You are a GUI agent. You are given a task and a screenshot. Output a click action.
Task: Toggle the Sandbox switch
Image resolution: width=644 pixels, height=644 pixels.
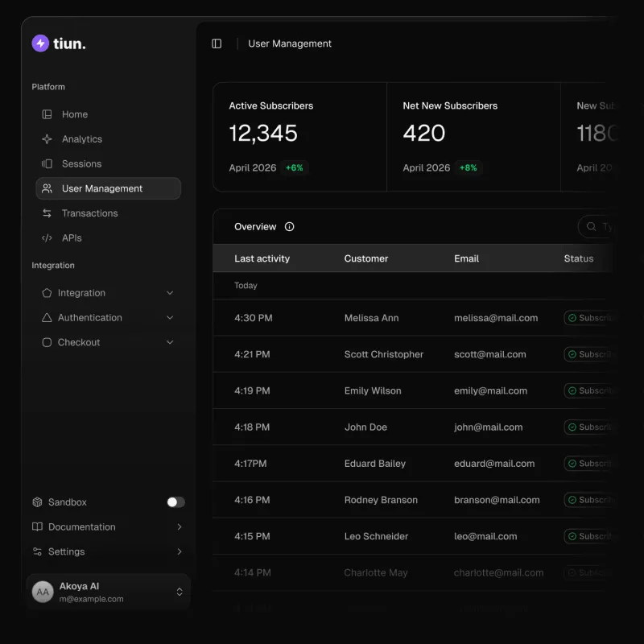[175, 502]
